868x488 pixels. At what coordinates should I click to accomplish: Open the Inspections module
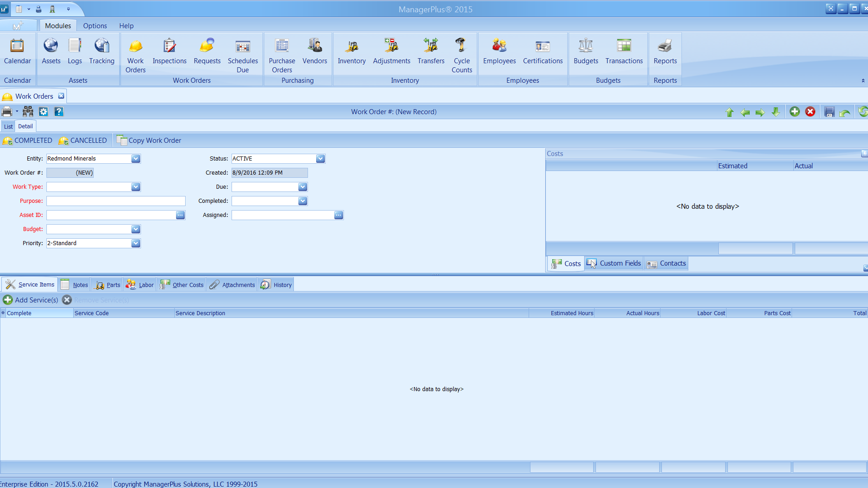(x=169, y=51)
